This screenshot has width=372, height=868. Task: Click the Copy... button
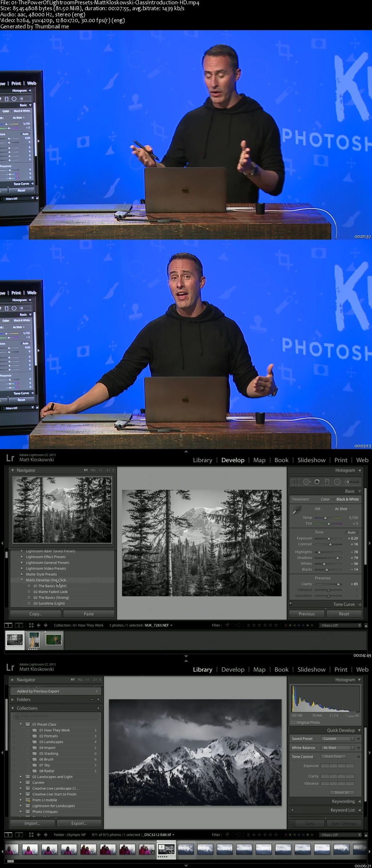pyautogui.click(x=36, y=614)
